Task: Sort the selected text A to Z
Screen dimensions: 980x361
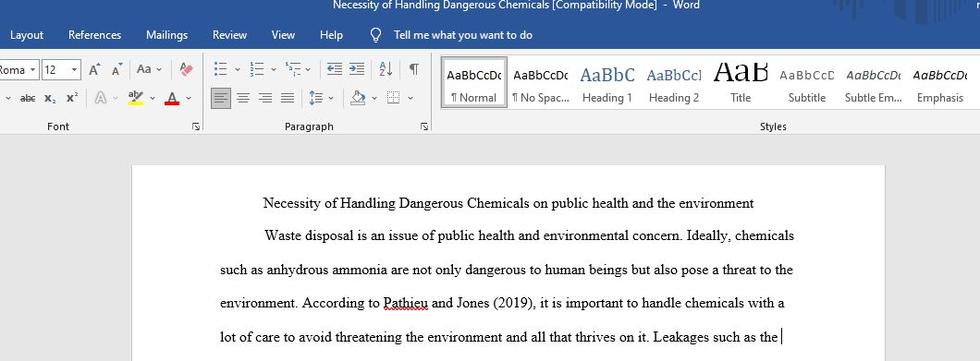Action: (386, 69)
